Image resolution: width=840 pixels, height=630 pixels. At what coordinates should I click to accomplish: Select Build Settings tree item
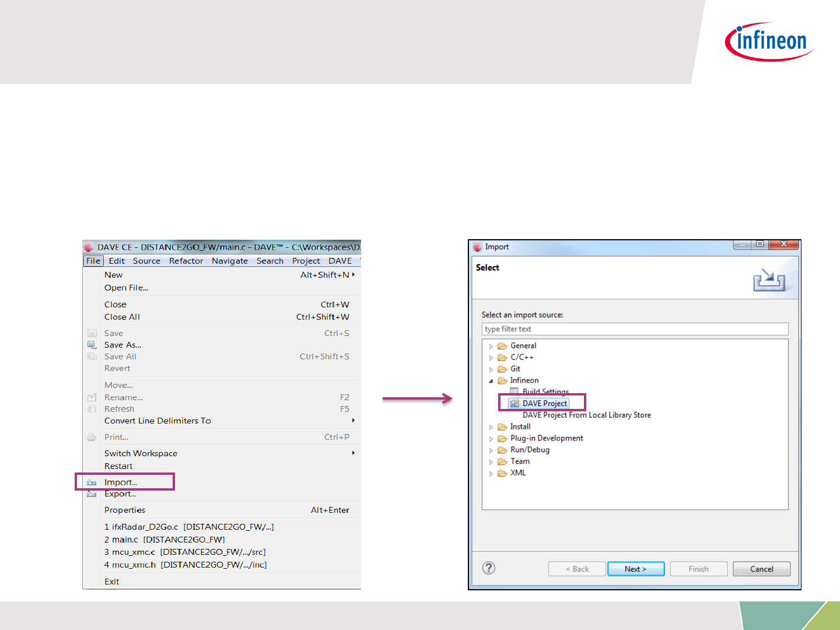click(x=545, y=392)
